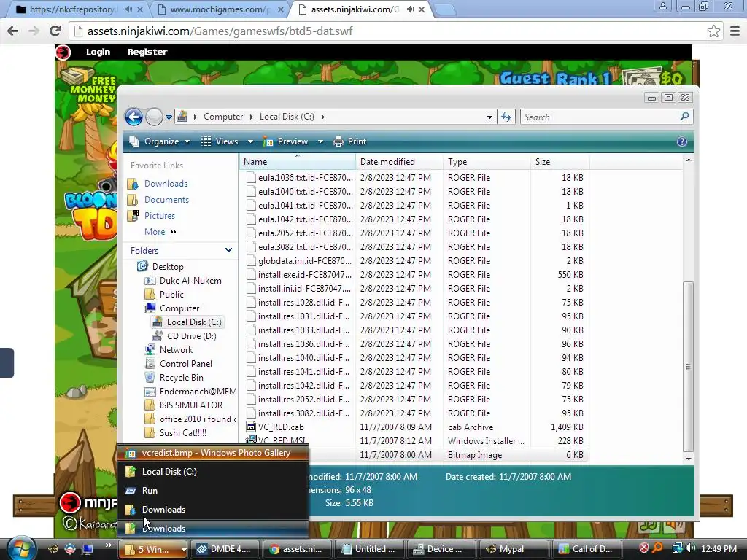Switch to Local Disk (C:) window in taskbar list
Viewport: 747px width, 560px height.
click(213, 472)
